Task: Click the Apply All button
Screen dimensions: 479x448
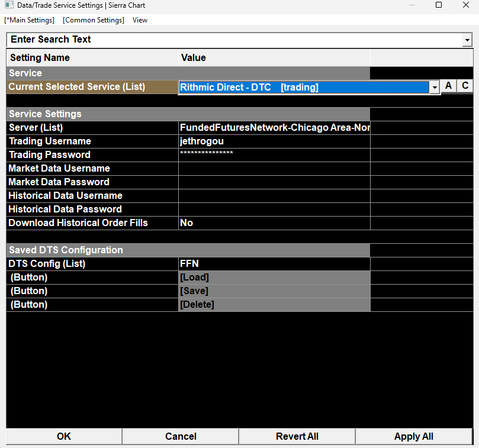Action: [414, 436]
